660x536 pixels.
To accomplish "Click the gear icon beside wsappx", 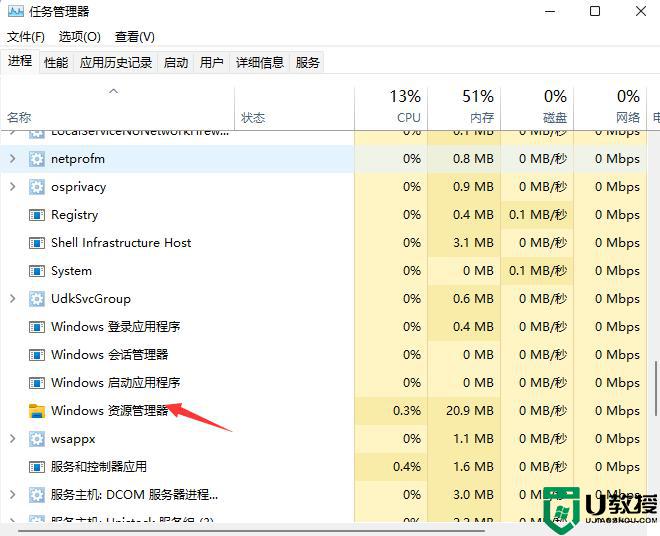I will point(37,439).
